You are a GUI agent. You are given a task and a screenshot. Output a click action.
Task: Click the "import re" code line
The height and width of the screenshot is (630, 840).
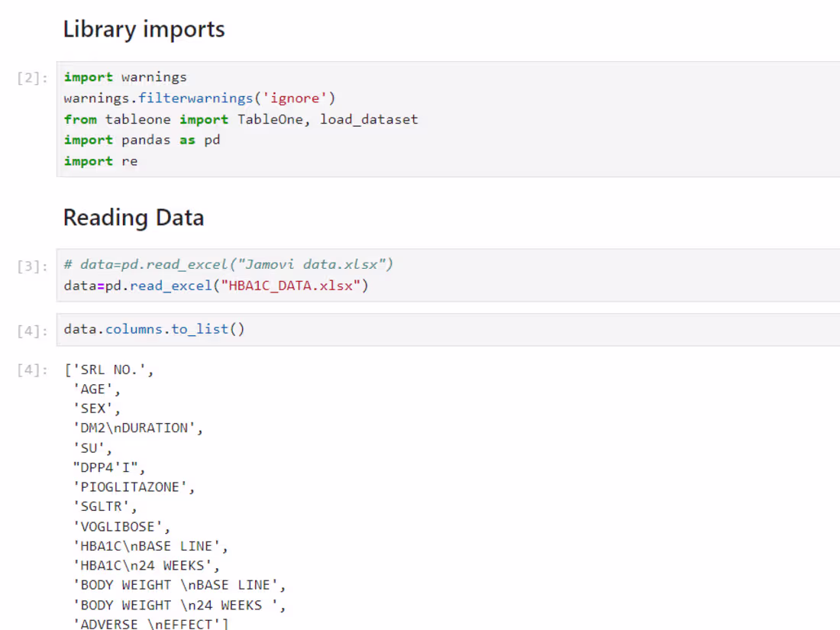tap(101, 160)
